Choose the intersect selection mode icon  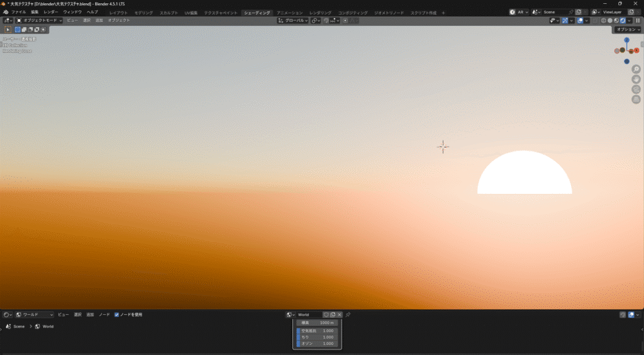pyautogui.click(x=43, y=30)
